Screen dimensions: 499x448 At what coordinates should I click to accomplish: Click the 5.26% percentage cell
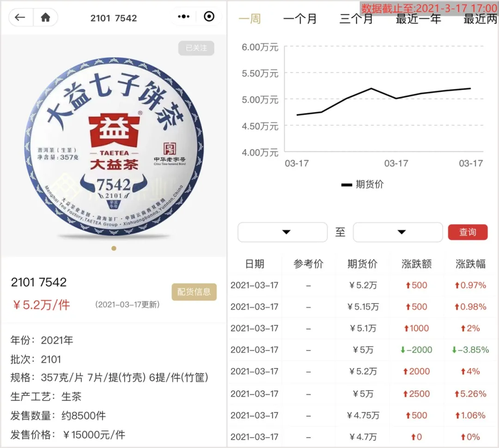point(470,394)
